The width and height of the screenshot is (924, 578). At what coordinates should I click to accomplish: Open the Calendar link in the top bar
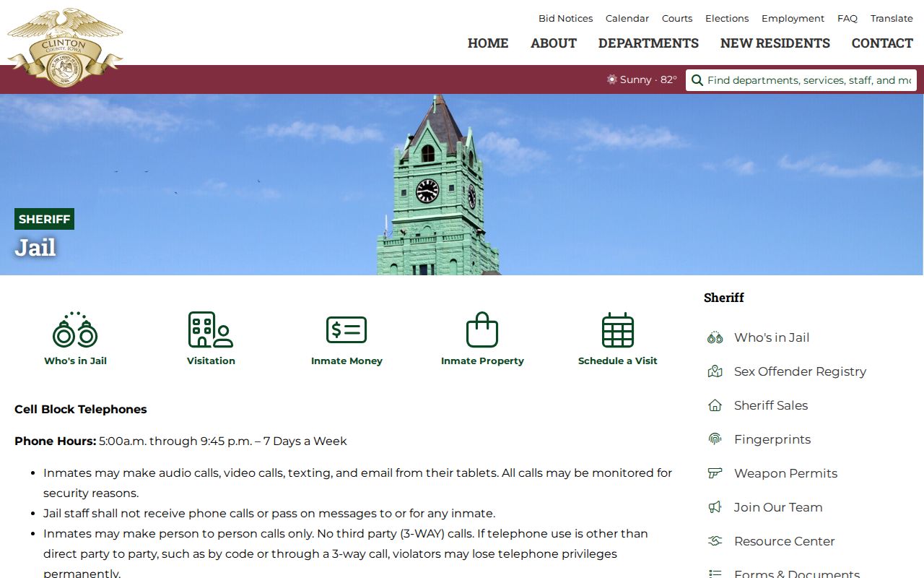627,19
